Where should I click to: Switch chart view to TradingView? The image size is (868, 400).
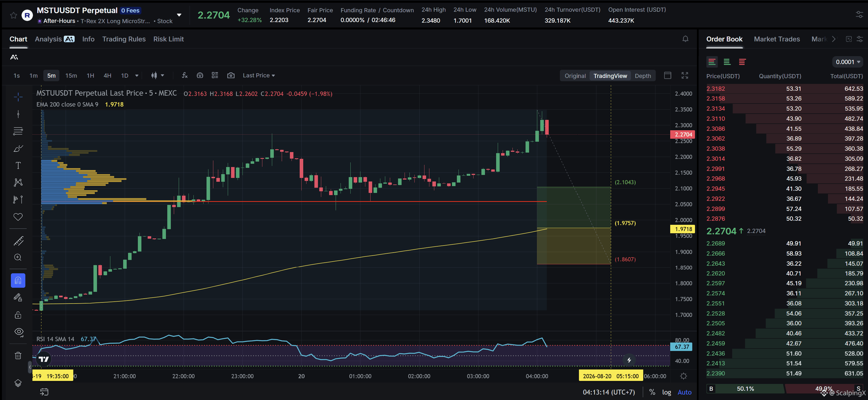(x=610, y=76)
